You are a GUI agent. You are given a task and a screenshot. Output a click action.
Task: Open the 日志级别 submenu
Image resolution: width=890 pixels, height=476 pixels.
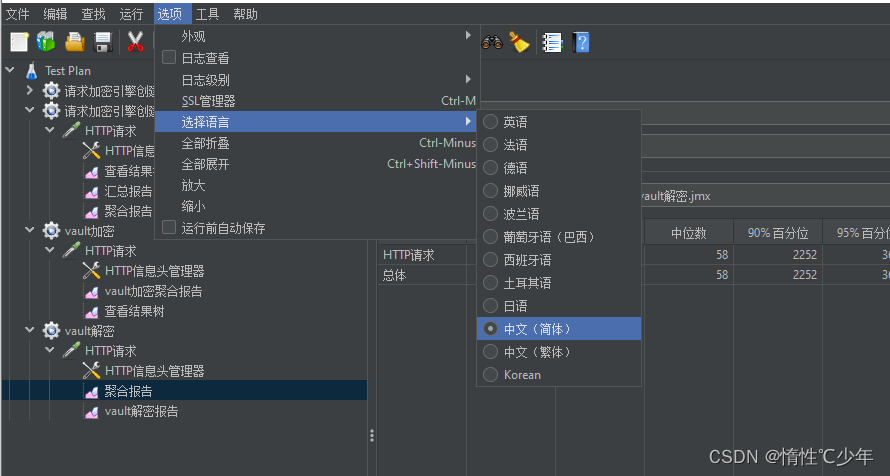[x=317, y=79]
